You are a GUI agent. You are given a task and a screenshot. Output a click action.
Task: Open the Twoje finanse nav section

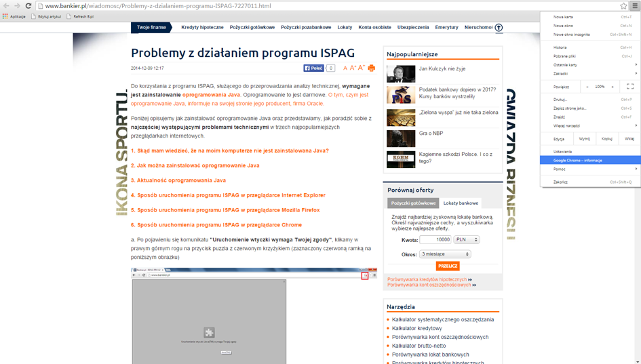[151, 27]
